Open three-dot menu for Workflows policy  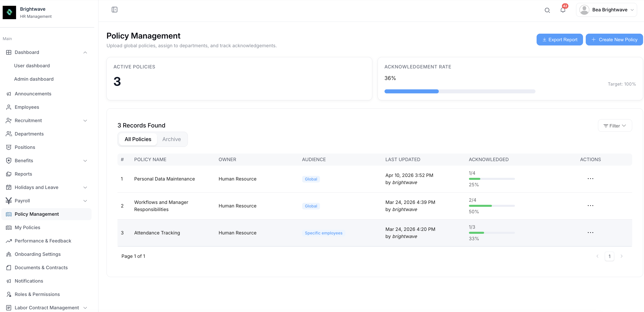590,206
